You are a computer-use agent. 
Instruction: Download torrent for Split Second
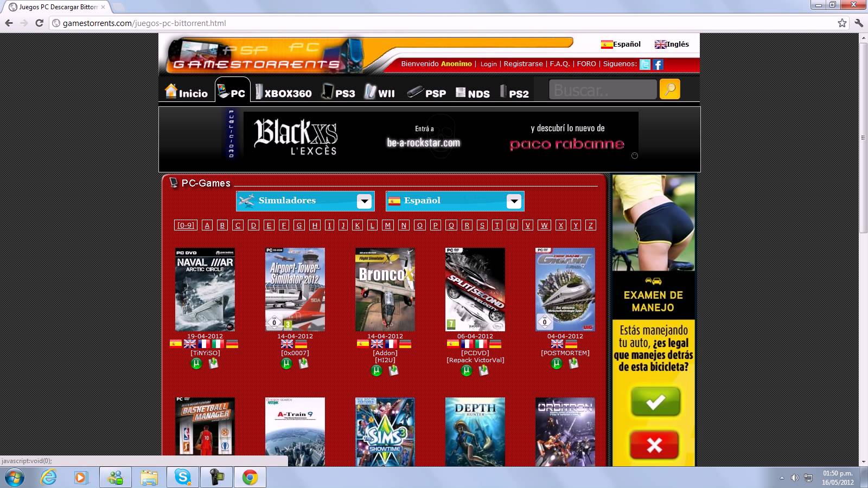click(x=467, y=370)
